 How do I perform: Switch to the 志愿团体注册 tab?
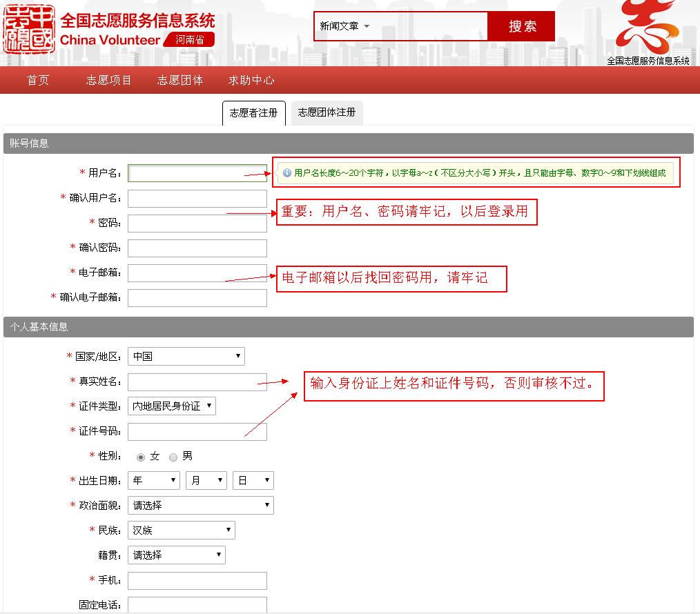pyautogui.click(x=327, y=112)
